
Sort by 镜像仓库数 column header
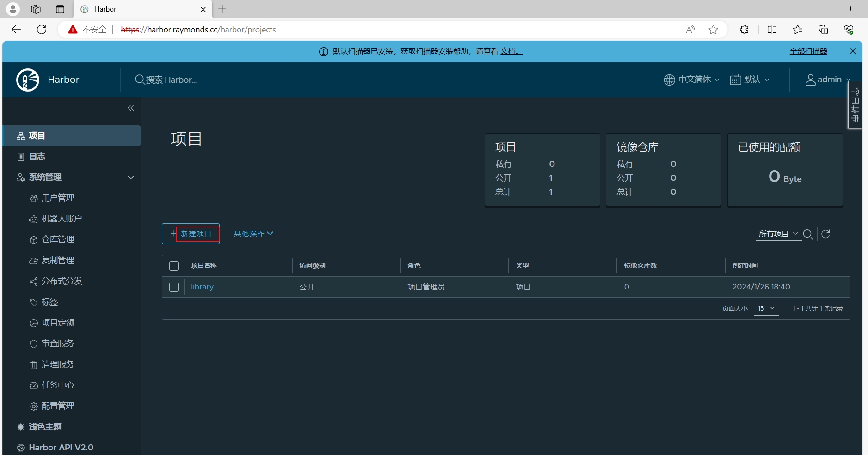(x=640, y=265)
